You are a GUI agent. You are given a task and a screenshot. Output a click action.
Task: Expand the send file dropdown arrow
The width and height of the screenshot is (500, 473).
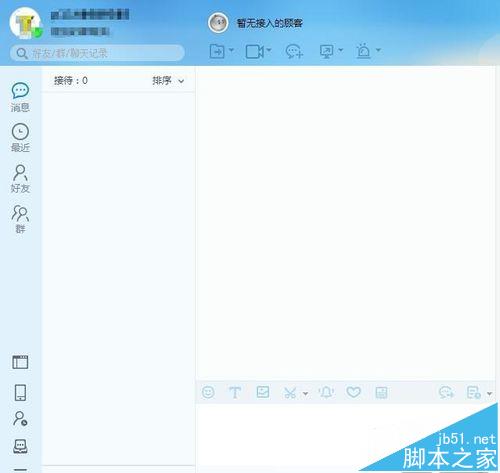[231, 50]
